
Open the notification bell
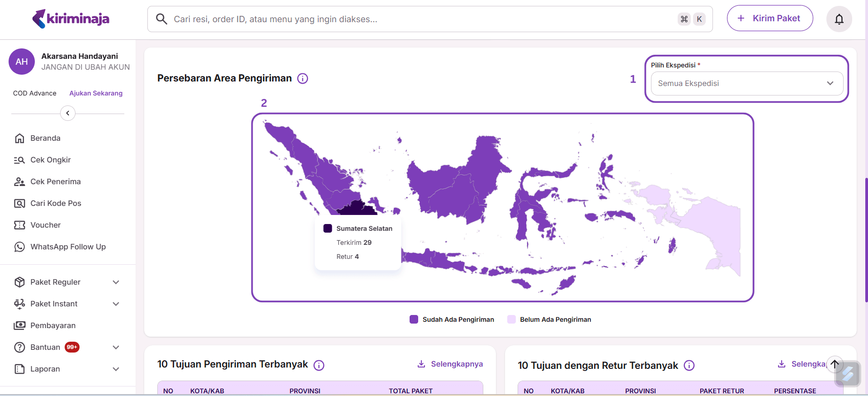[x=839, y=19]
